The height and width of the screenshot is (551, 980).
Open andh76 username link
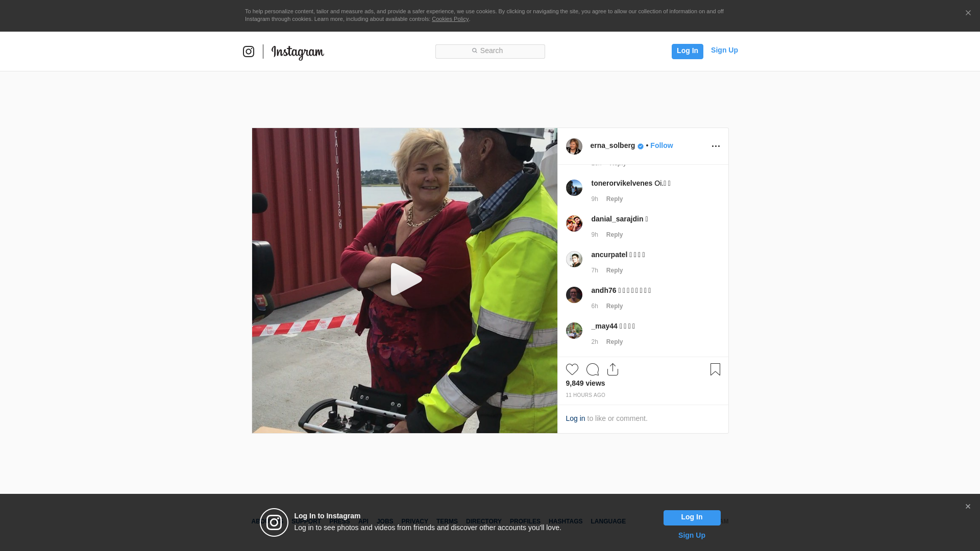pyautogui.click(x=604, y=290)
